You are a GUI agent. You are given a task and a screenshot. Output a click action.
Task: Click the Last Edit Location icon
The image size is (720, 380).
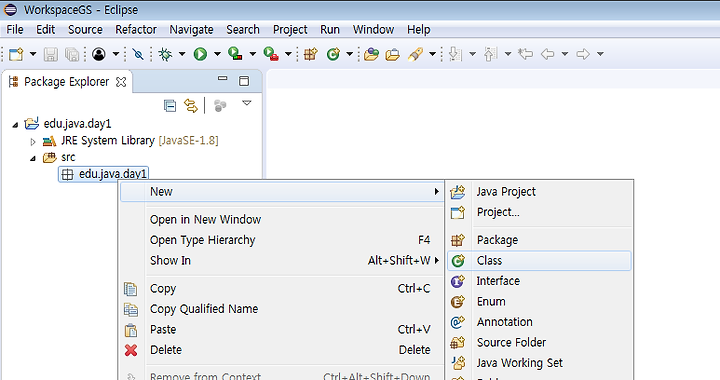[x=525, y=54]
